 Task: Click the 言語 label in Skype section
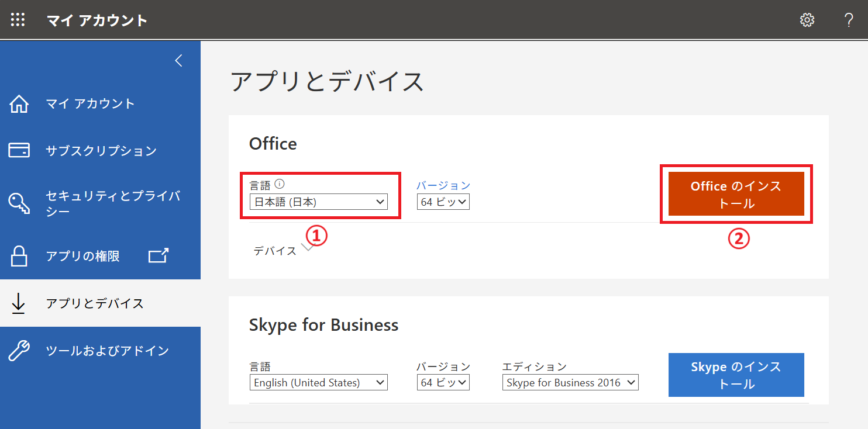click(260, 366)
